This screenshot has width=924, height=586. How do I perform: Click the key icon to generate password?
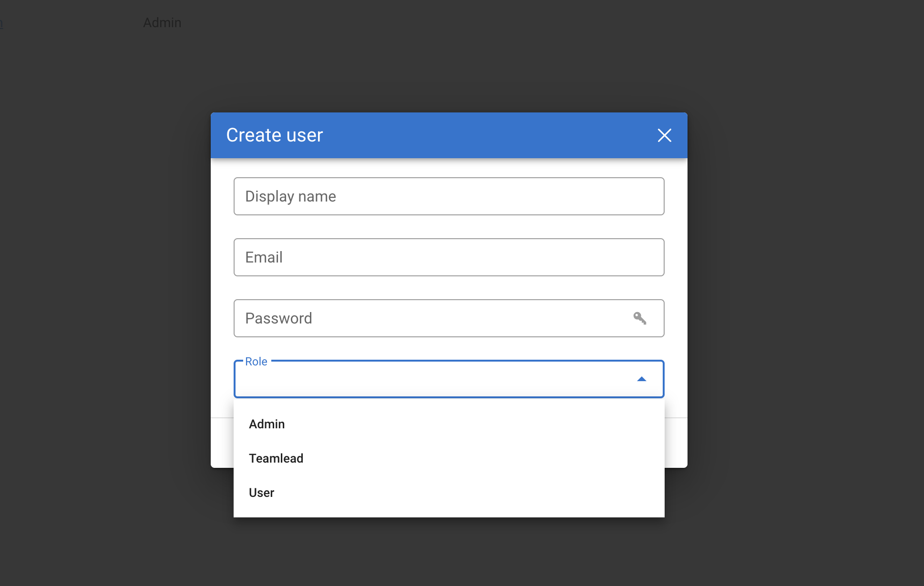(639, 318)
